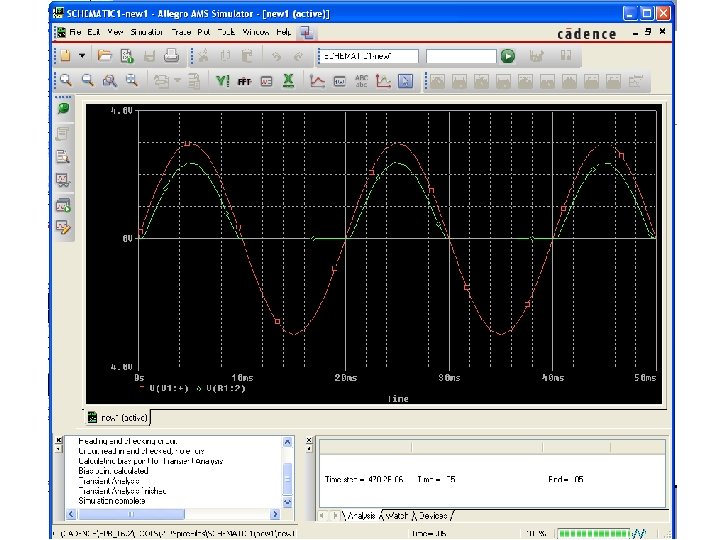Toggle the green sidebar icon at top left

click(x=63, y=108)
